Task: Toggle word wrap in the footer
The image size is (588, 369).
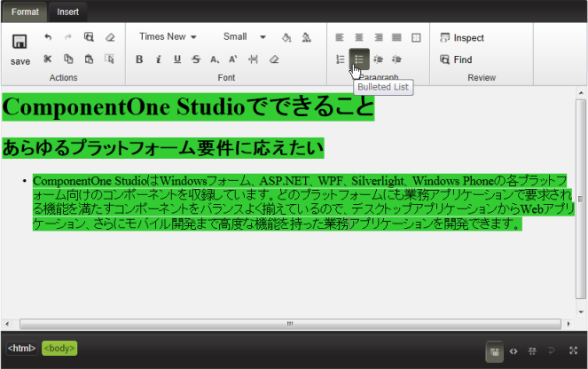Action: (552, 351)
